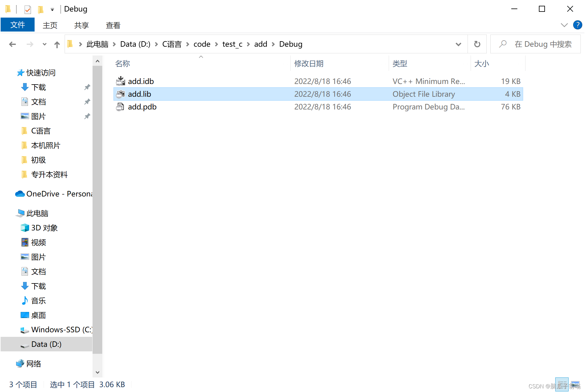The width and height of the screenshot is (585, 392).
Task: Select the add.idb file name
Action: pos(141,81)
